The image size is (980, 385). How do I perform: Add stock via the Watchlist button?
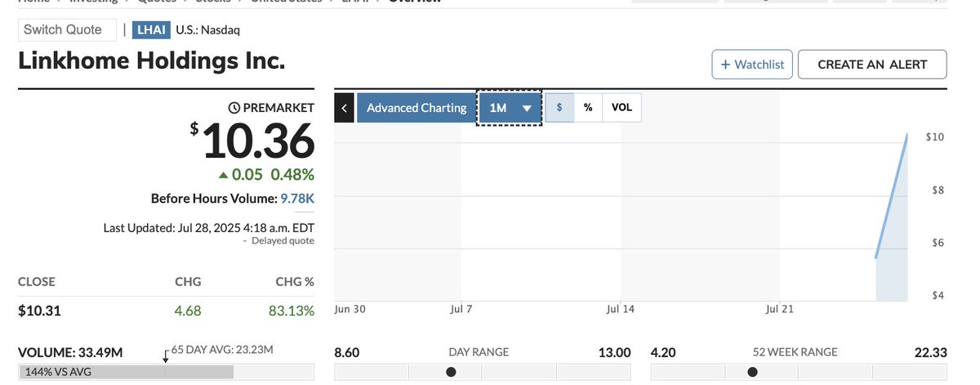coord(752,65)
